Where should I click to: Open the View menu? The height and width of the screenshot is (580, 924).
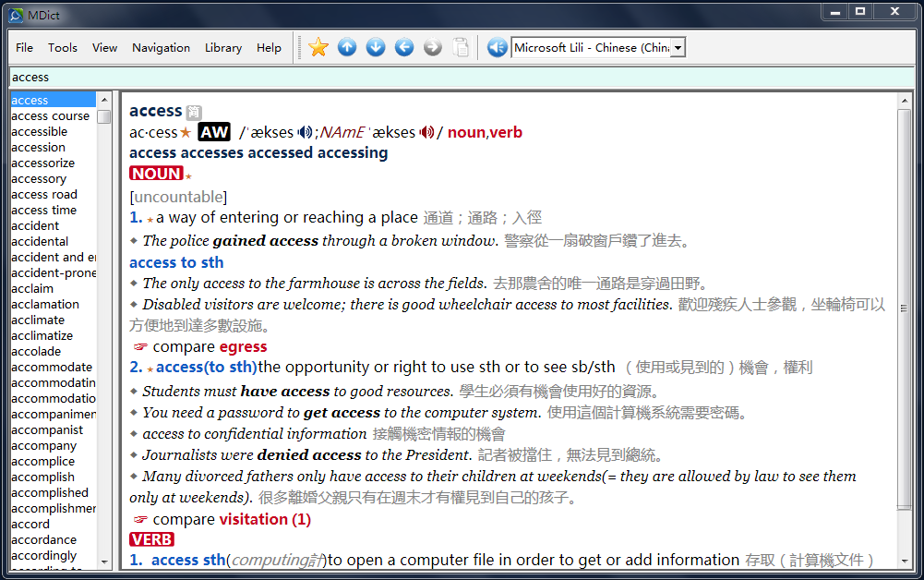[104, 48]
